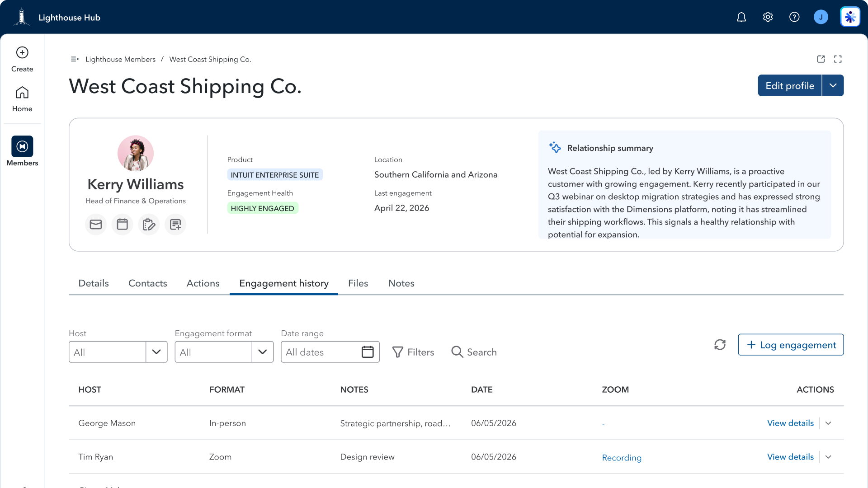Add a note icon under Kerry Williams

pos(175,224)
